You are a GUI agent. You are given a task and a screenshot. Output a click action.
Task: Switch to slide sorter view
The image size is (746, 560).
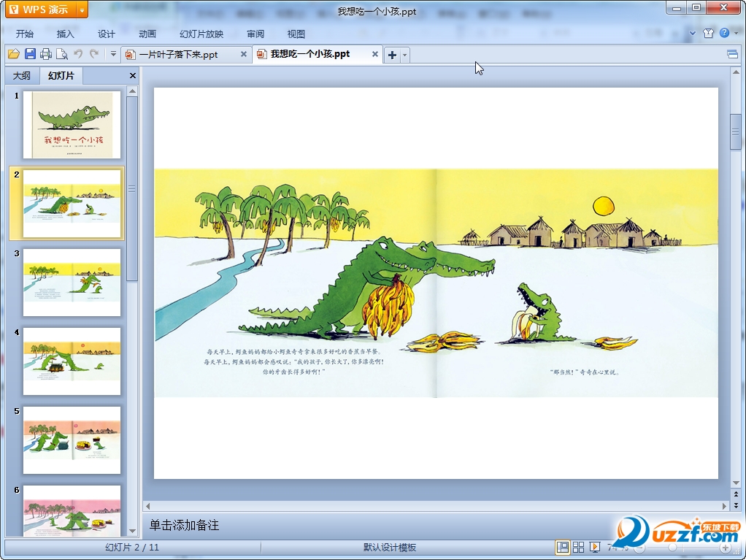(579, 548)
